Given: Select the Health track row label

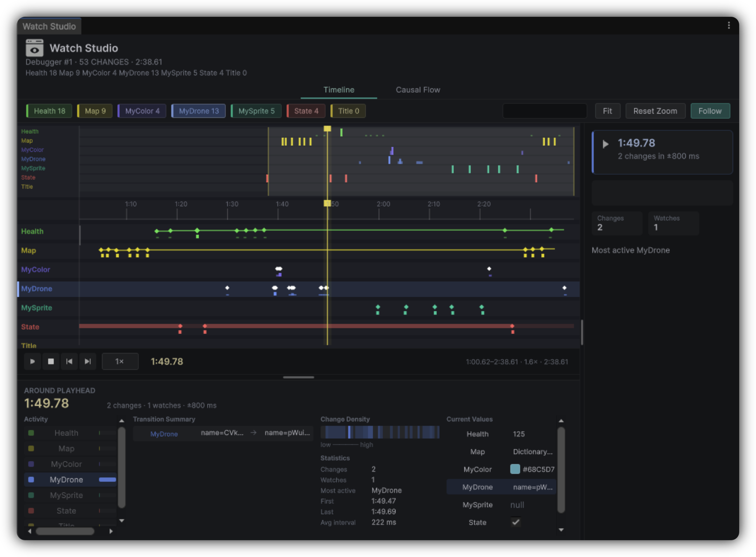Looking at the screenshot, I should (32, 231).
